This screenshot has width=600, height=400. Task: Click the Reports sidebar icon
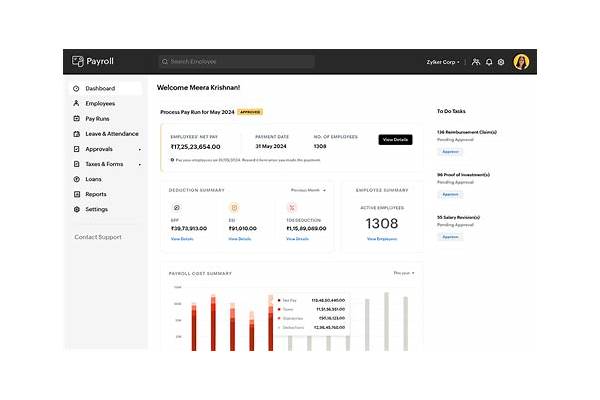(77, 194)
